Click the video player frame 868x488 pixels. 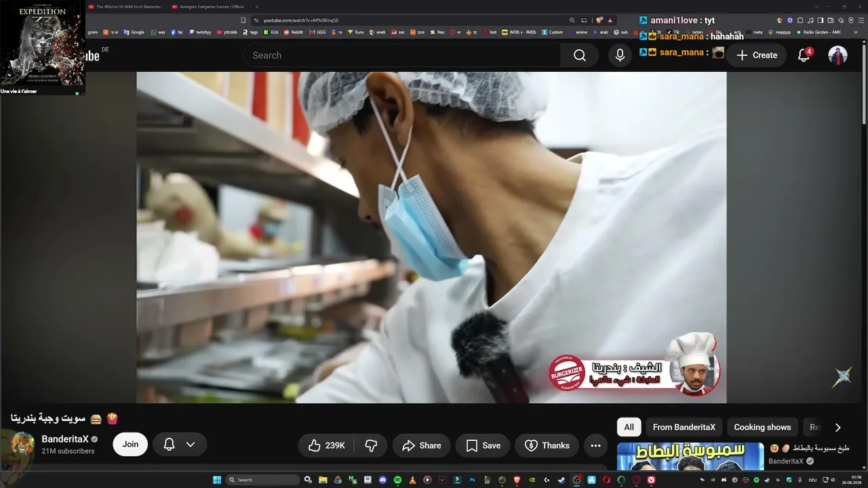point(431,237)
